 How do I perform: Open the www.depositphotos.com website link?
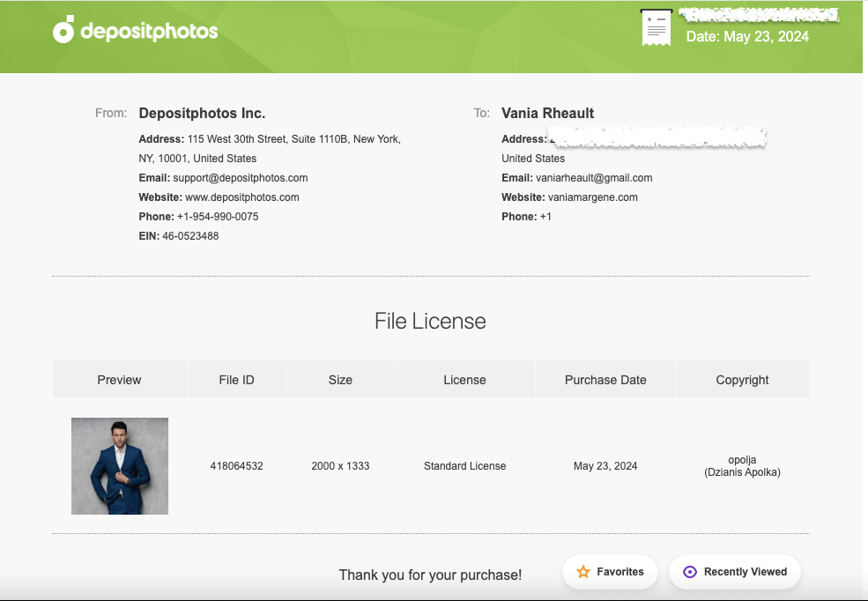point(241,197)
